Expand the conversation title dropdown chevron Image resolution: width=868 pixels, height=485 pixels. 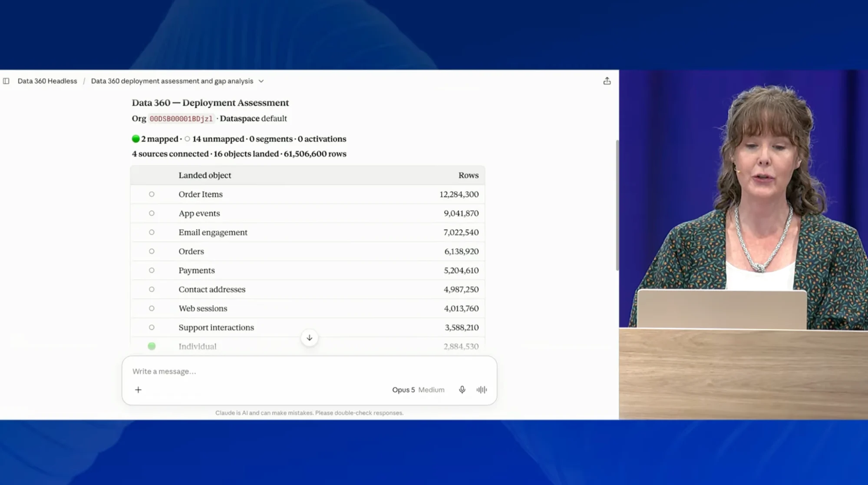click(x=261, y=81)
